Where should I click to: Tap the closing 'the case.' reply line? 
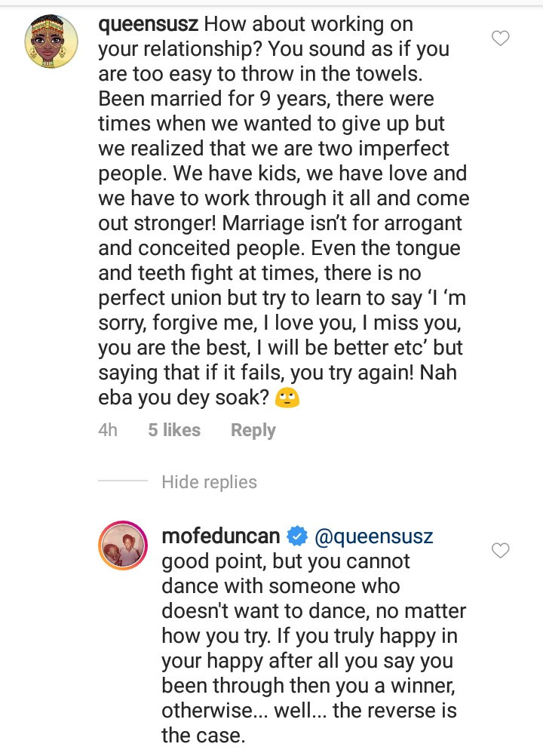point(204,736)
